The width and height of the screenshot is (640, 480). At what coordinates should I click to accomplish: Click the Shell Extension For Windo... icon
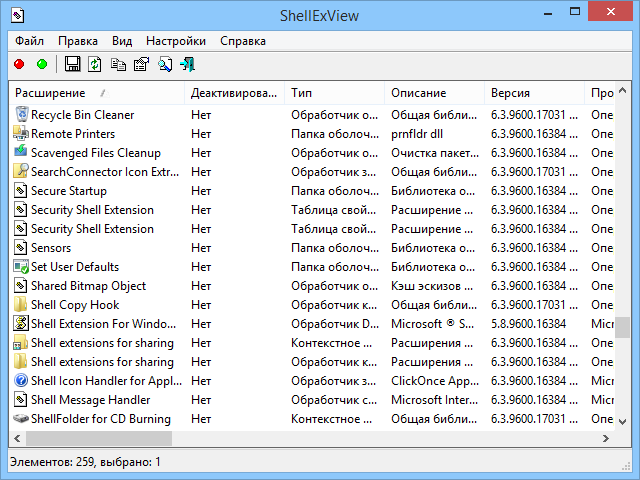click(21, 323)
